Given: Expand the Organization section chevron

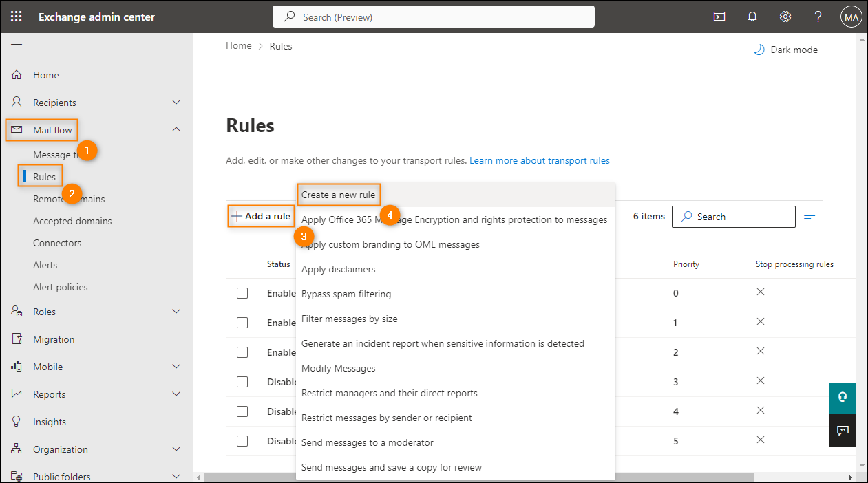Looking at the screenshot, I should click(176, 449).
